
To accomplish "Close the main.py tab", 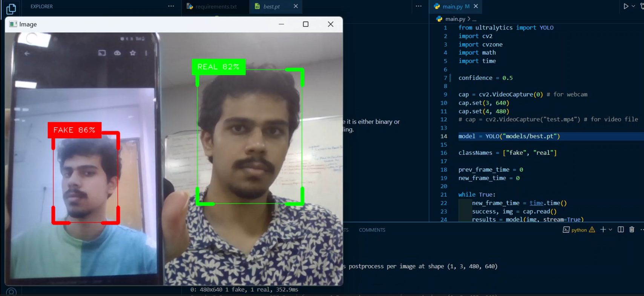I will click(x=476, y=6).
